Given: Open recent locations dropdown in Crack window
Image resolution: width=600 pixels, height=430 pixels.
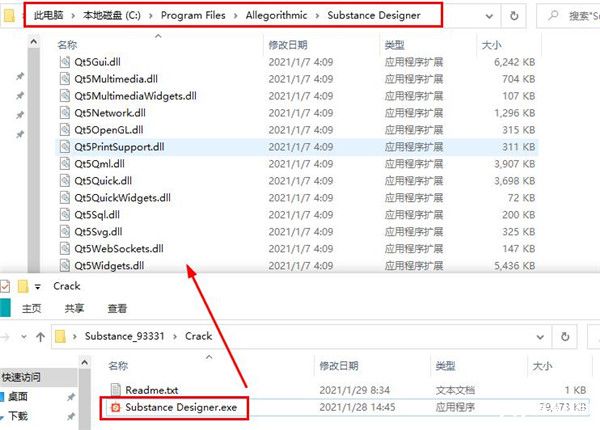Looking at the screenshot, I should pos(24,337).
